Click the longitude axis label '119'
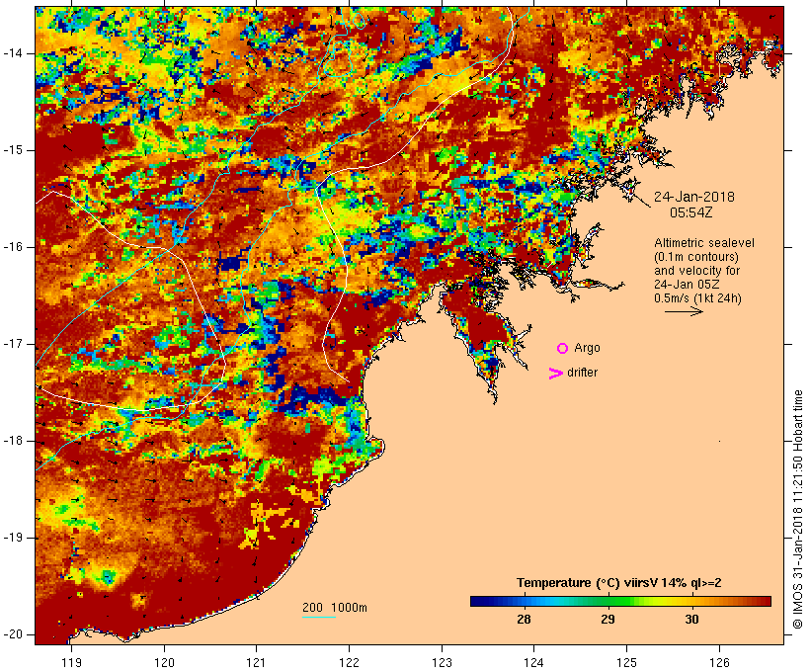The height and width of the screenshot is (672, 810). tap(71, 663)
